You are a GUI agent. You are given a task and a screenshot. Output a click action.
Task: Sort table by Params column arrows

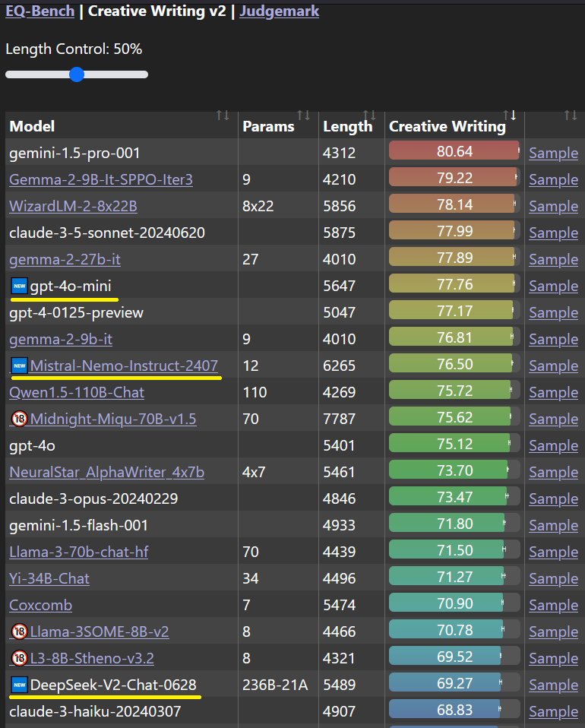[304, 116]
